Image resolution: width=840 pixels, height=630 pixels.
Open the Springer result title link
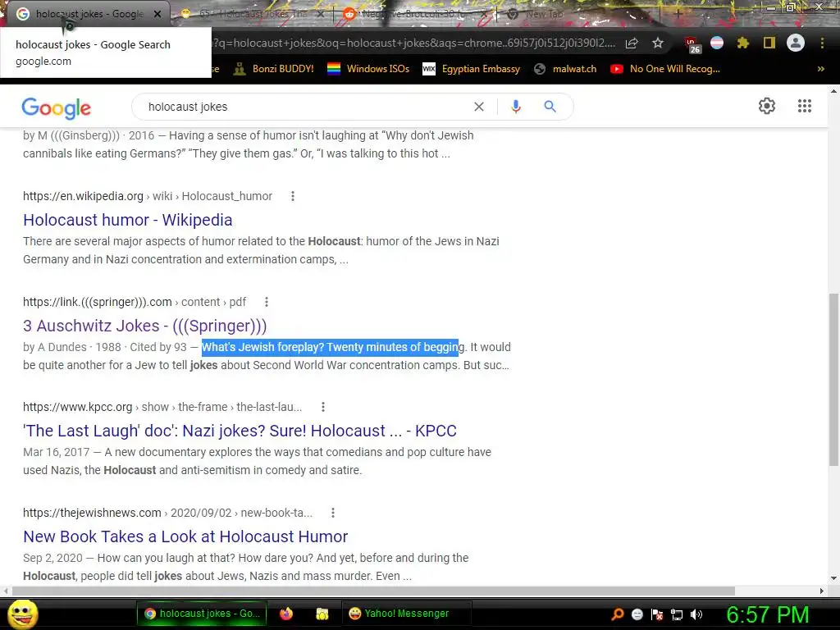pos(144,326)
